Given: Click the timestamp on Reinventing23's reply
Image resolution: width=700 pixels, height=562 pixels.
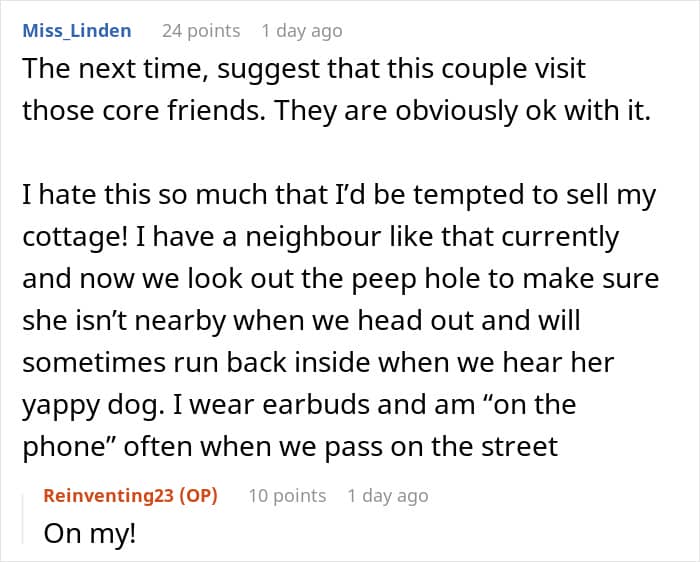Looking at the screenshot, I should pyautogui.click(x=388, y=495).
